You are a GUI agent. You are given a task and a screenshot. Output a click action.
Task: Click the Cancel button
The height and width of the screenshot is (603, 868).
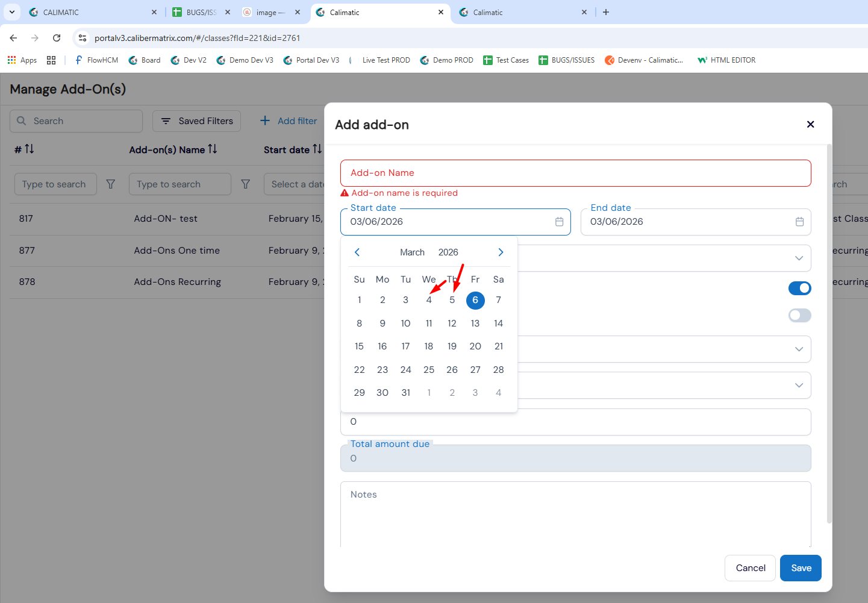tap(751, 568)
